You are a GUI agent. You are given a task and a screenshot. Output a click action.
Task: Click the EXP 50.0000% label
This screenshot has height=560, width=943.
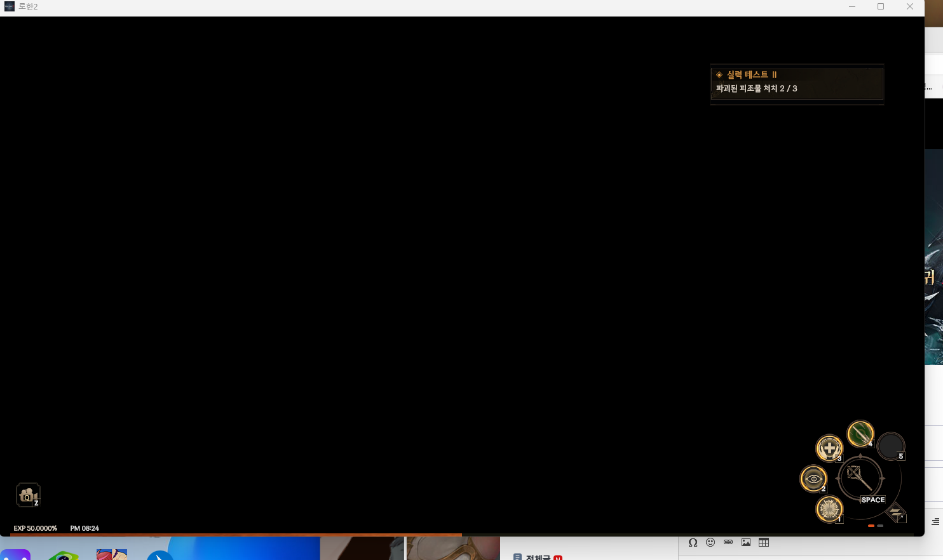36,528
